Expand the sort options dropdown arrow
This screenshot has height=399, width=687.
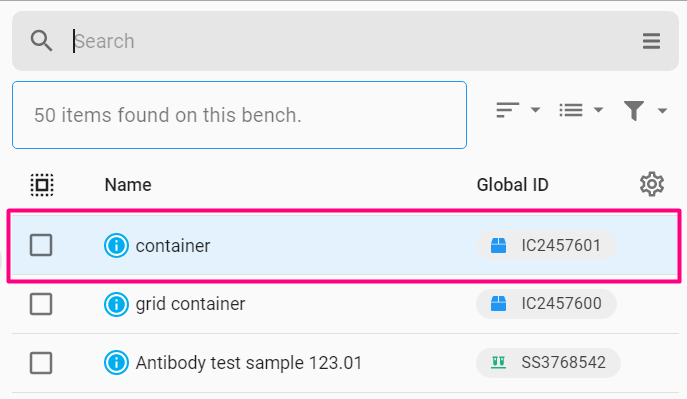[535, 110]
